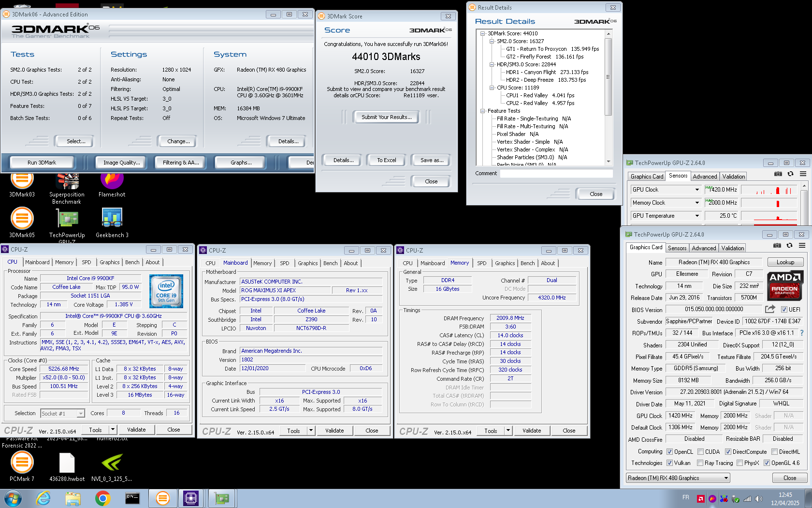Click camera icon in GPU-Z Sensors window
Viewport: 812px width, 508px height.
(778, 174)
